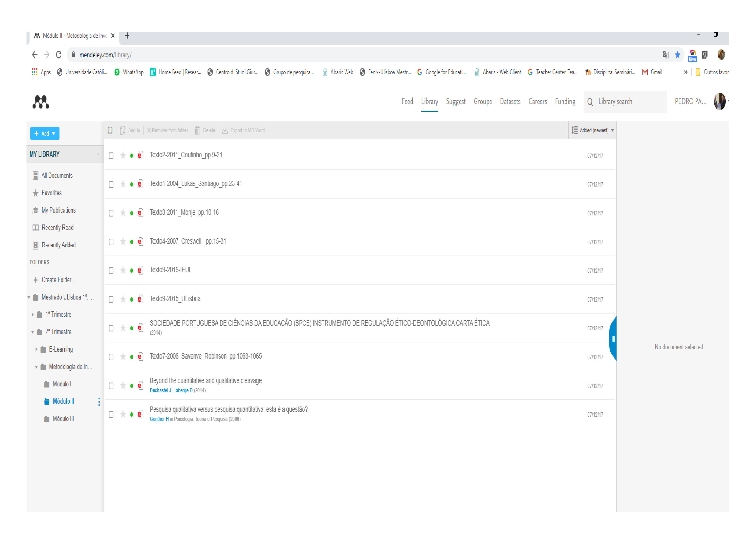Select checkbox for Beyond the quantitative document
Image resolution: width=756 pixels, height=535 pixels.
(x=111, y=386)
